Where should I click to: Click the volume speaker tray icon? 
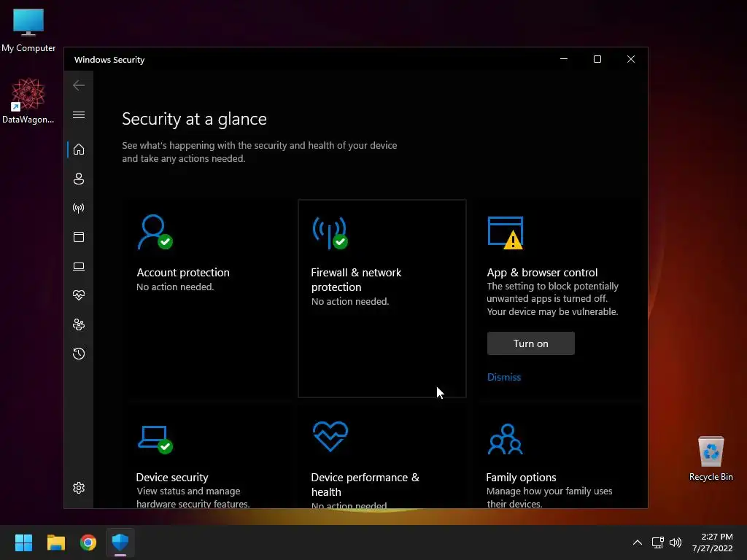coord(676,542)
